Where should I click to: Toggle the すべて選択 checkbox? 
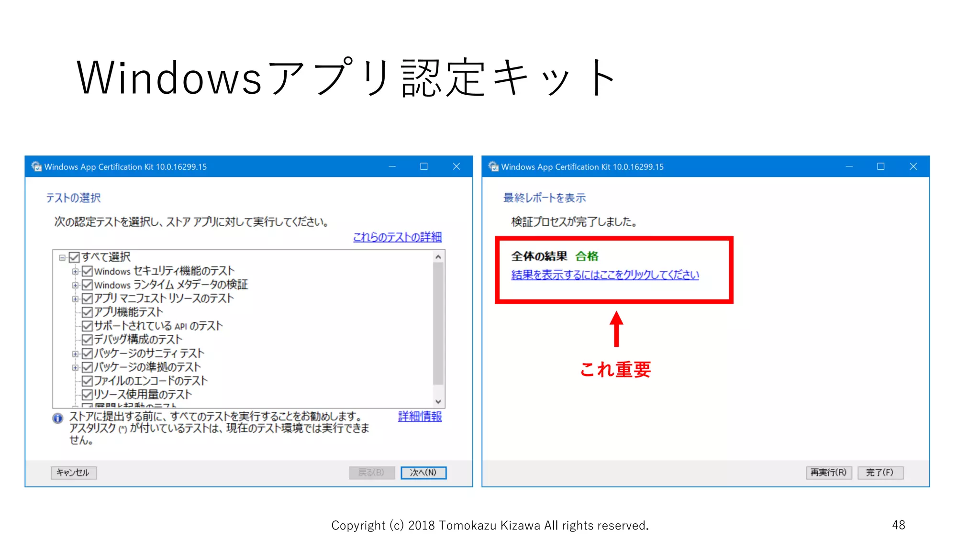[74, 258]
